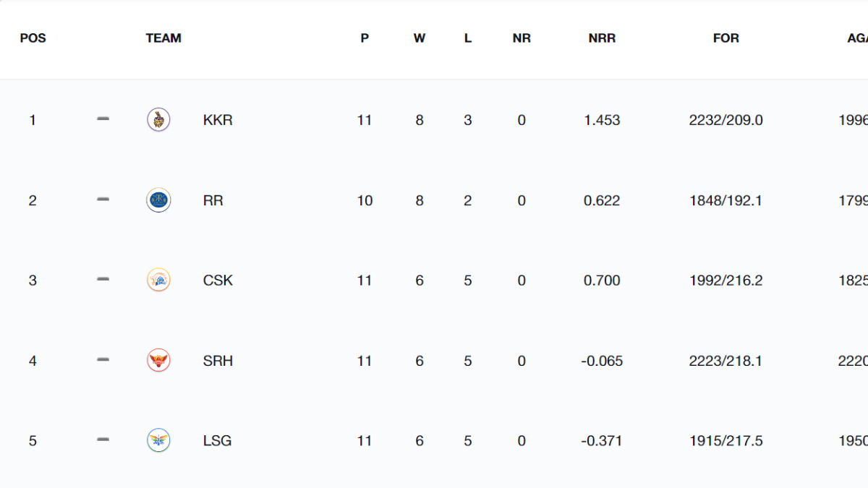Sort by the NRR column header

[602, 38]
